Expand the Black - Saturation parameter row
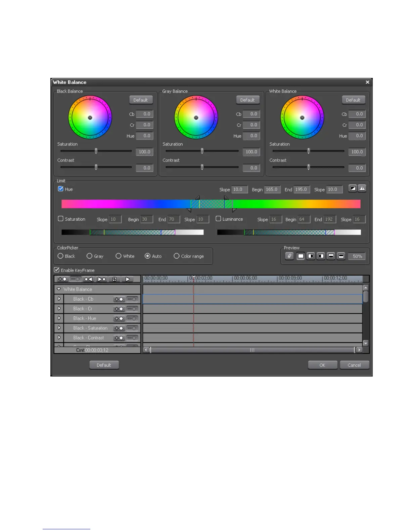Screen dimensions: 411x532 coord(59,328)
